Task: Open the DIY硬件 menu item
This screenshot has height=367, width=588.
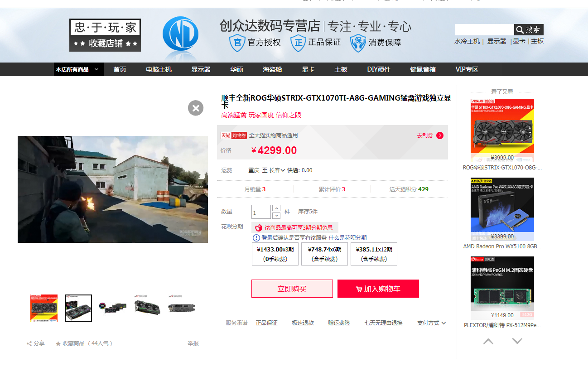Action: (379, 69)
